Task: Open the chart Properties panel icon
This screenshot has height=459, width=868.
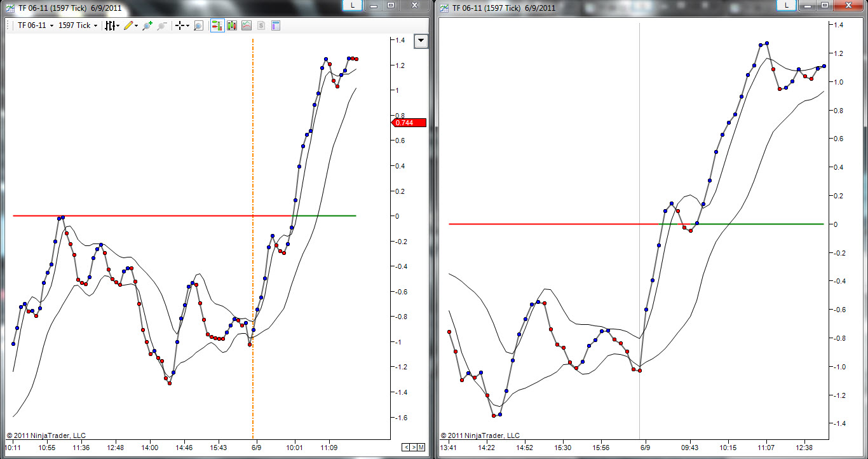Action: click(x=276, y=25)
